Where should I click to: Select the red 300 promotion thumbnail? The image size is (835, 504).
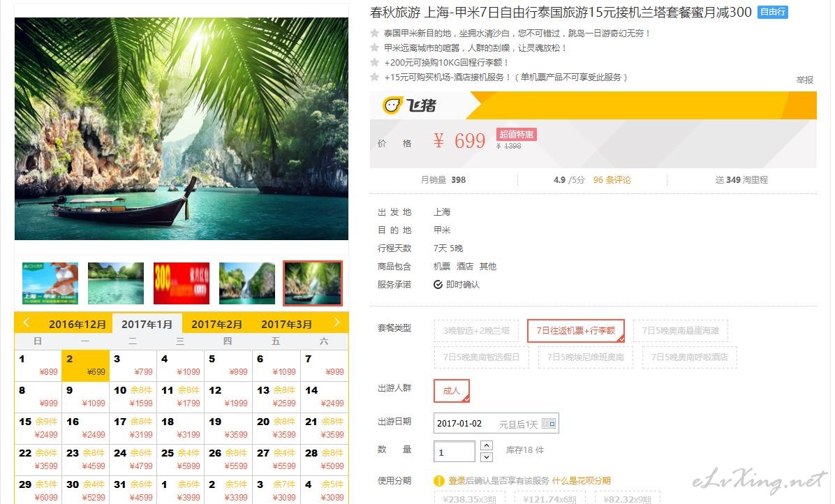[x=181, y=283]
